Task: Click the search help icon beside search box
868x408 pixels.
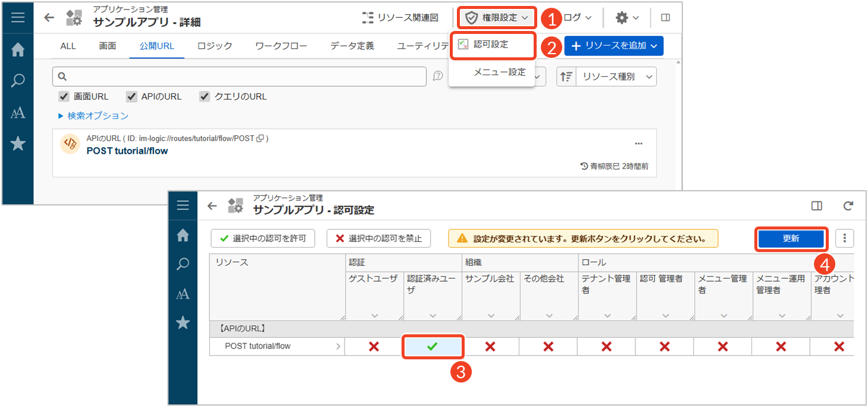Action: point(438,76)
